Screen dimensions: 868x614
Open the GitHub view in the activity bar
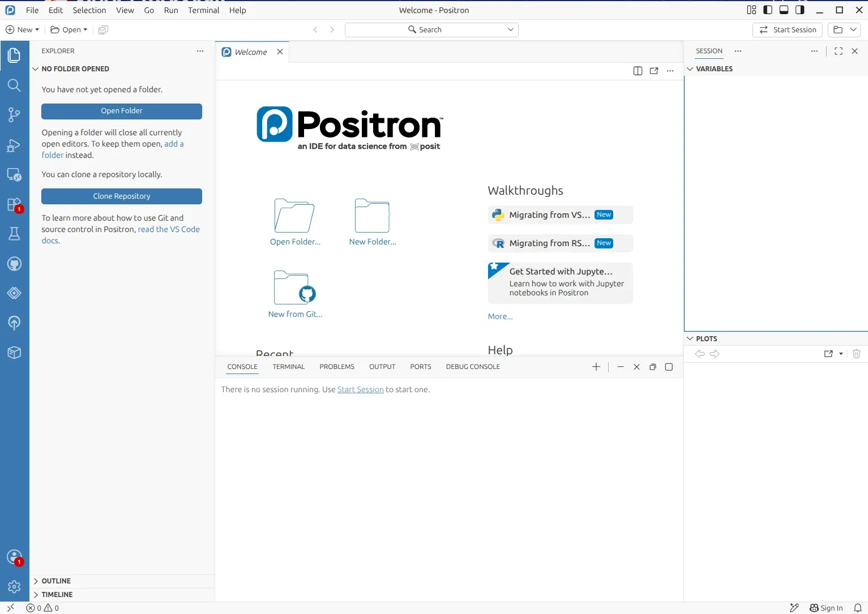14,264
